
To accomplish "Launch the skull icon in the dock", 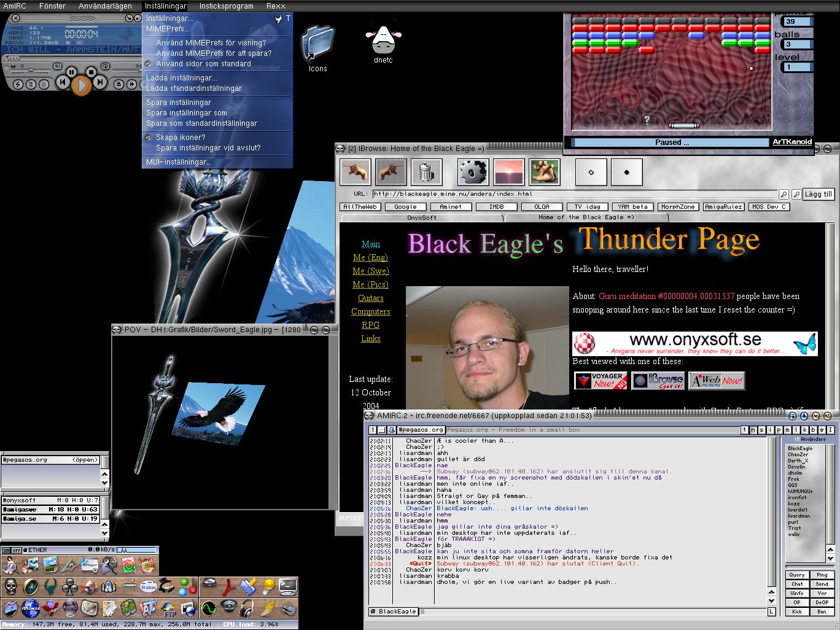I will tap(11, 587).
